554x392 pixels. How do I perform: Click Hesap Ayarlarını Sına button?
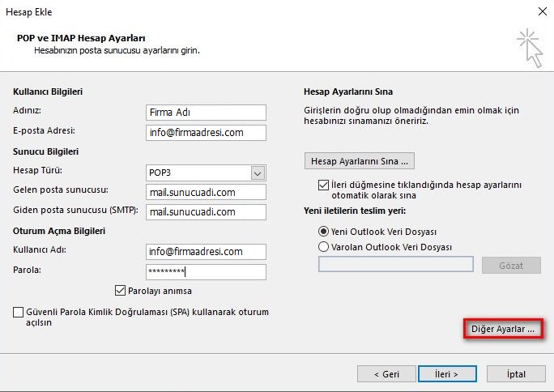(x=360, y=161)
